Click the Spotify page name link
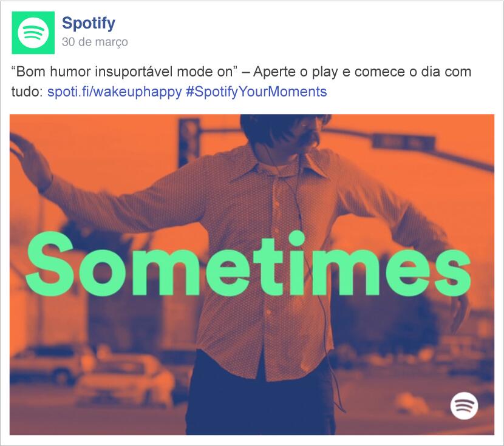The image size is (504, 446). click(x=89, y=24)
